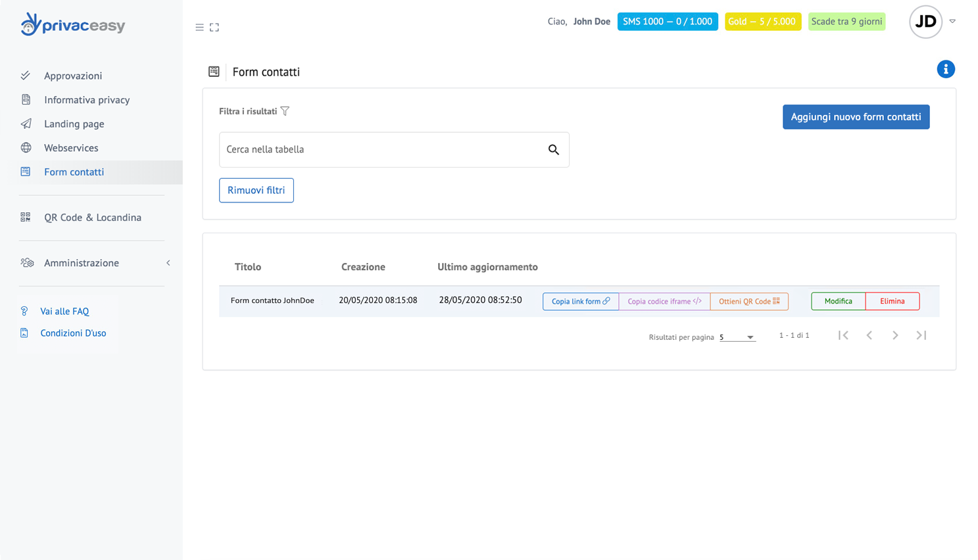Viewport: 978px width, 560px height.
Task: Open results per page dropdown
Action: pos(737,337)
